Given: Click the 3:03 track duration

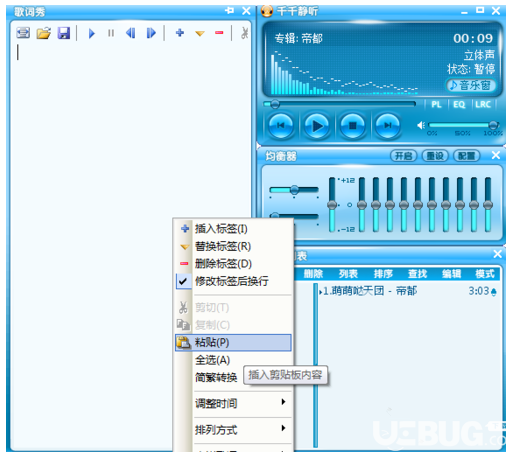Looking at the screenshot, I should click(479, 291).
